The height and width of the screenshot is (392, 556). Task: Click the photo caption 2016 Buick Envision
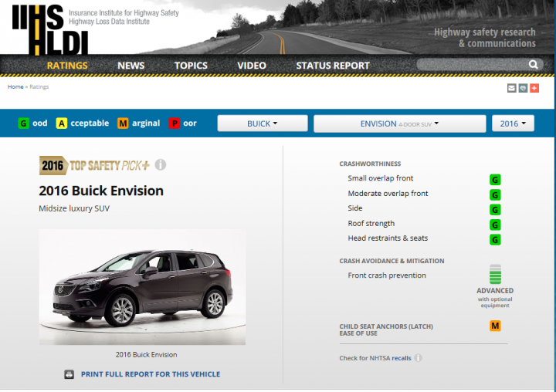(x=146, y=354)
